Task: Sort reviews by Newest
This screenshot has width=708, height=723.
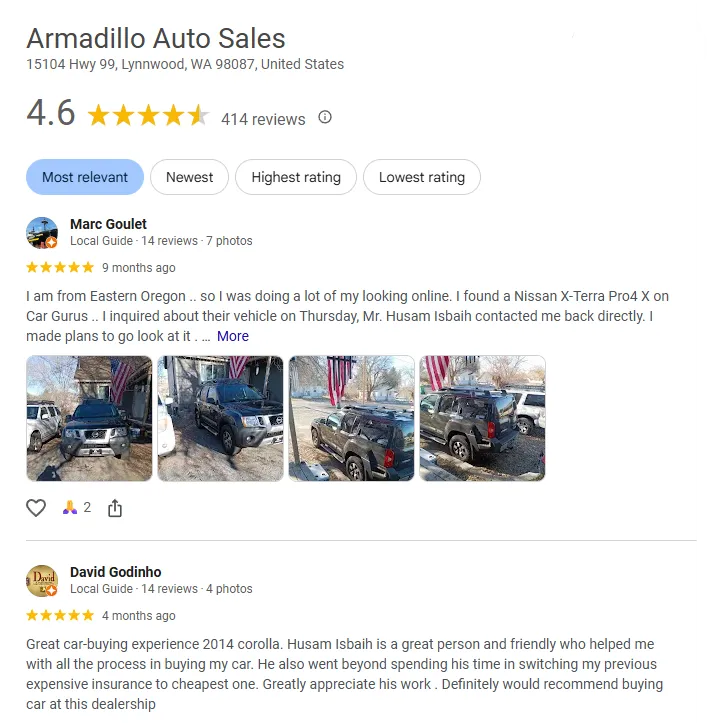Action: click(x=190, y=177)
